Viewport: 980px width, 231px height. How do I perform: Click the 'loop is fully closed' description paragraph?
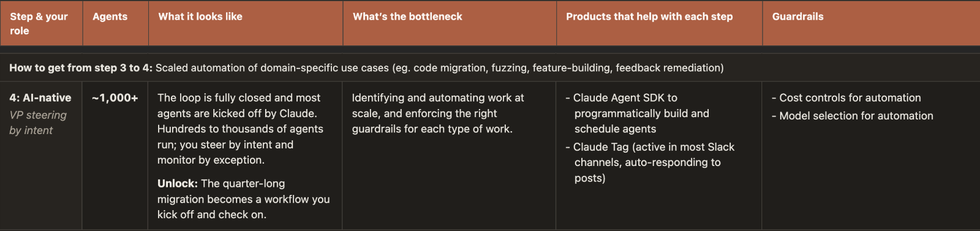tap(241, 129)
